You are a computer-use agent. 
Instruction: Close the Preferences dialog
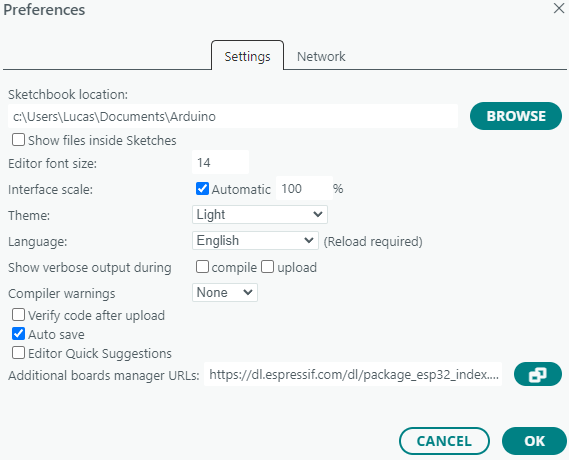click(x=559, y=8)
